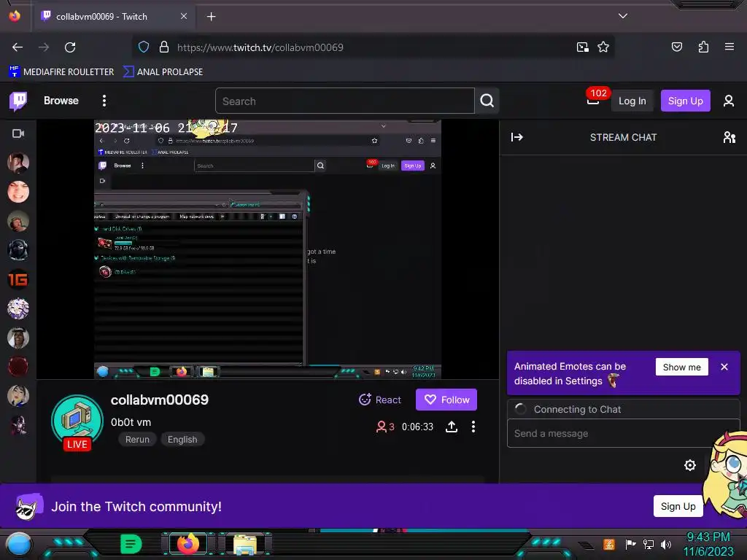Dismiss the Animated Emotes notice
Image resolution: width=747 pixels, height=560 pixels.
(724, 367)
